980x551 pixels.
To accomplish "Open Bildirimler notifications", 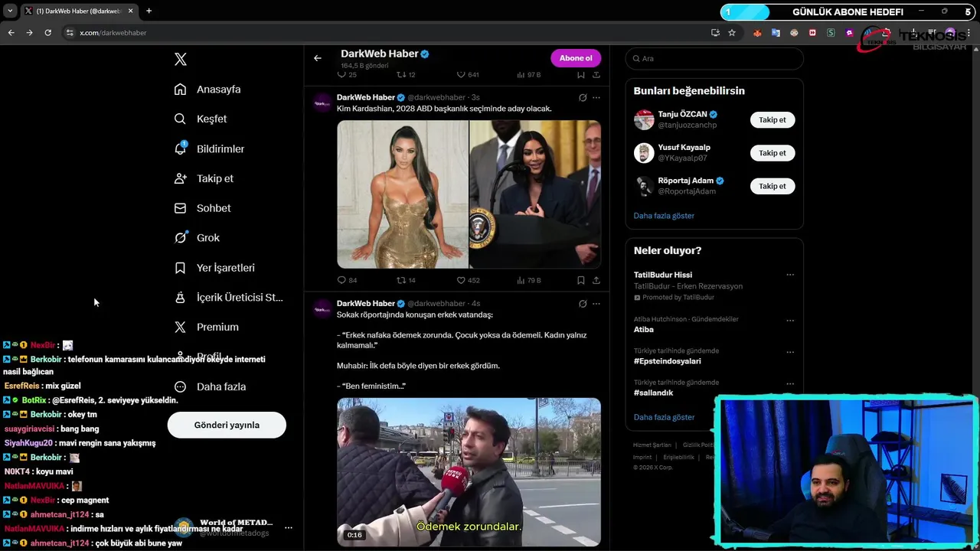I will pyautogui.click(x=209, y=148).
